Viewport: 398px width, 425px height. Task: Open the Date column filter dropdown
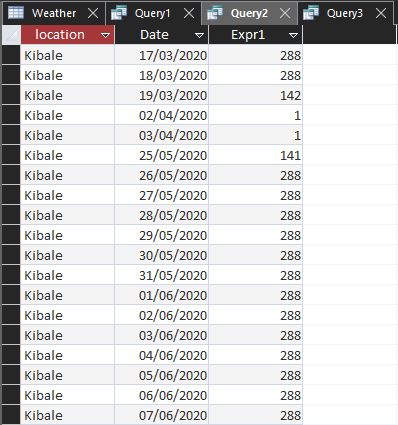click(x=199, y=35)
